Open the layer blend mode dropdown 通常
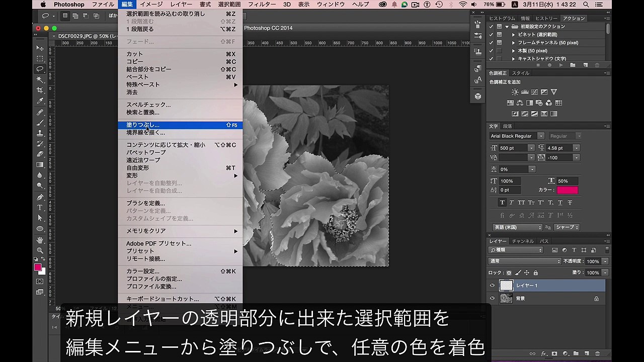 [x=525, y=261]
